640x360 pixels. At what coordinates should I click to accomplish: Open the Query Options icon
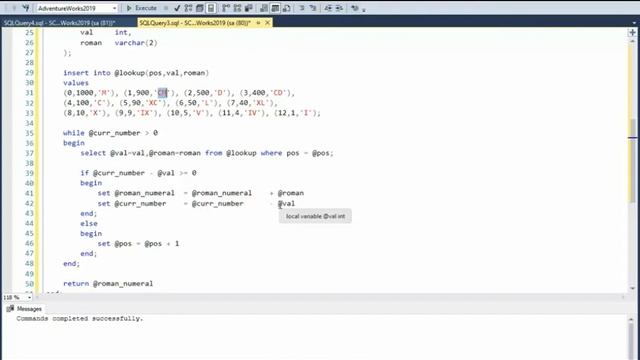(x=200, y=8)
